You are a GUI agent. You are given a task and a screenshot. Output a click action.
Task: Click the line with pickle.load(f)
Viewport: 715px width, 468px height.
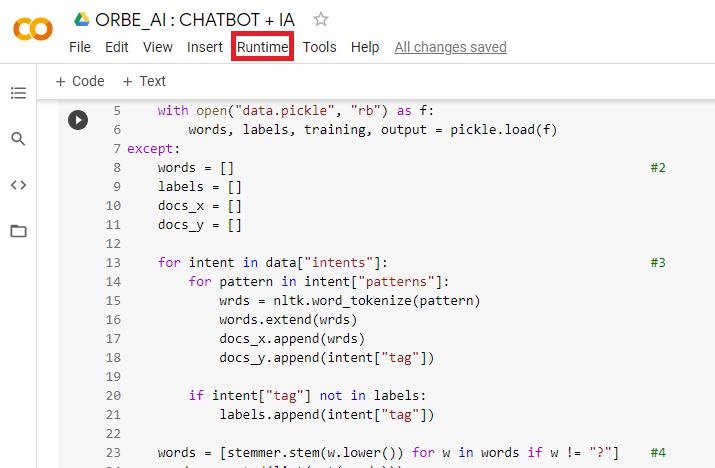click(373, 130)
